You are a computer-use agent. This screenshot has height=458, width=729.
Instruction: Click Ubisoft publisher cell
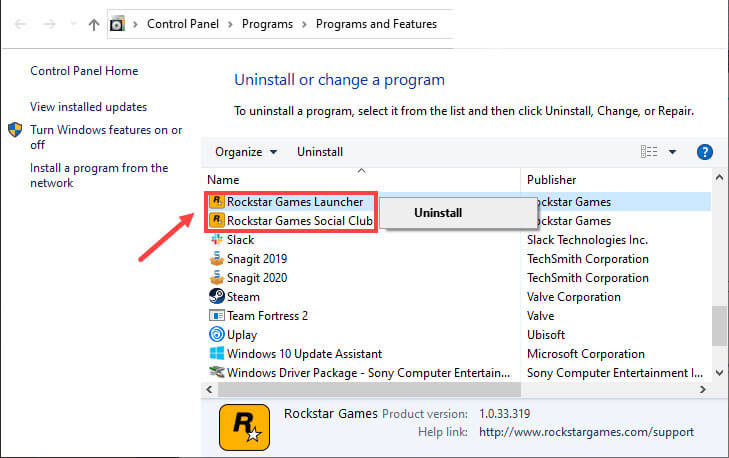click(x=546, y=335)
